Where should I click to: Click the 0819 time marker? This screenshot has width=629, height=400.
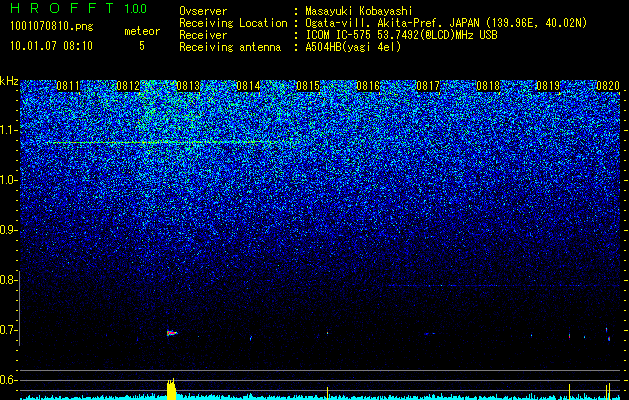click(x=548, y=86)
